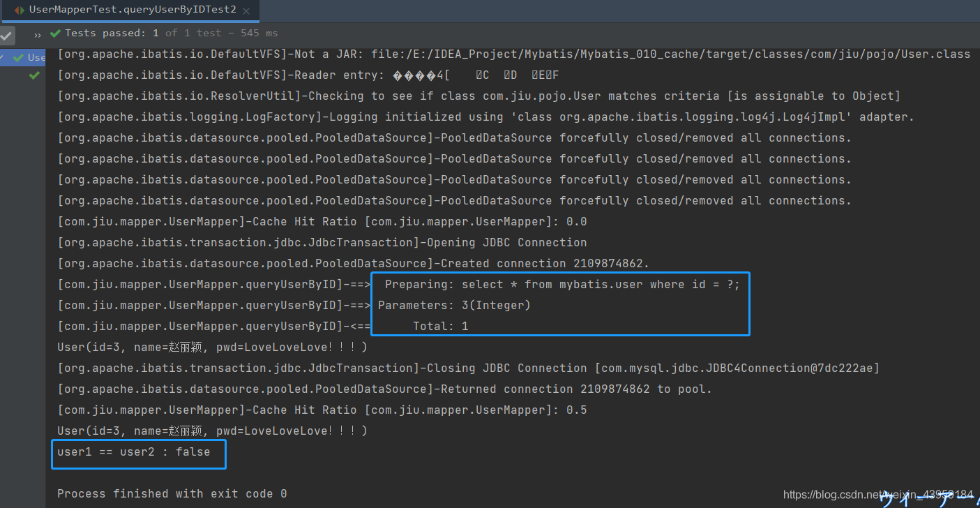980x508 pixels.
Task: Select the passed child test with green check
Action: click(34, 75)
